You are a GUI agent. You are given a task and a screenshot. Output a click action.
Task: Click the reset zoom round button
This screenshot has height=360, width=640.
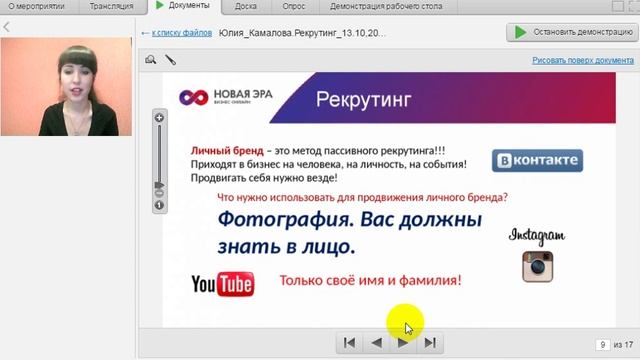159,205
